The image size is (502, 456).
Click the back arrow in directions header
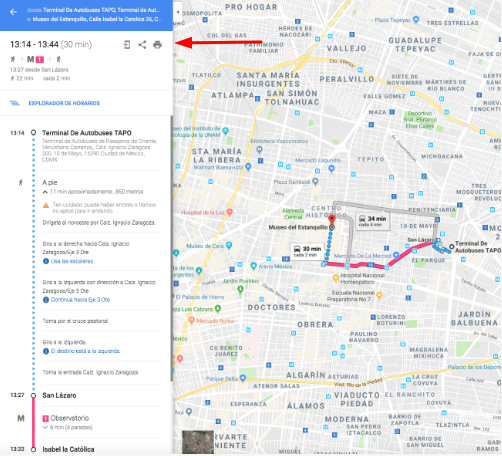(x=13, y=12)
